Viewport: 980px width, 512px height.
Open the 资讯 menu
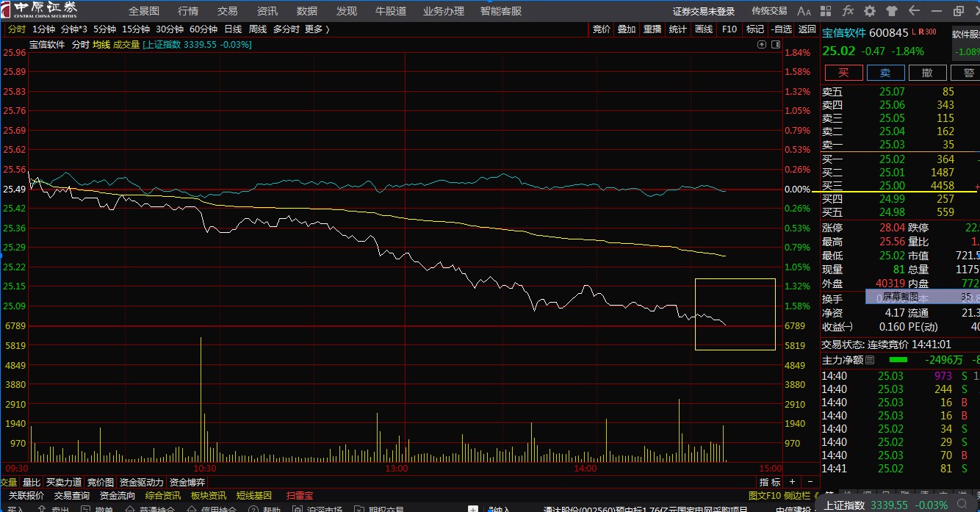pos(267,11)
